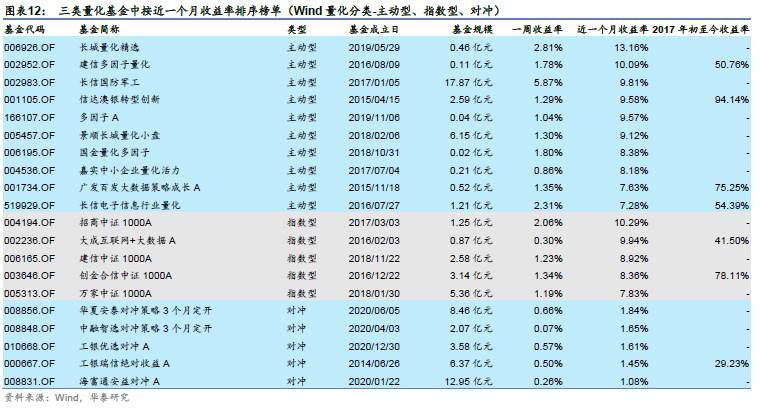Click the 41.50% return value
This screenshot has width=761, height=411.
(732, 240)
